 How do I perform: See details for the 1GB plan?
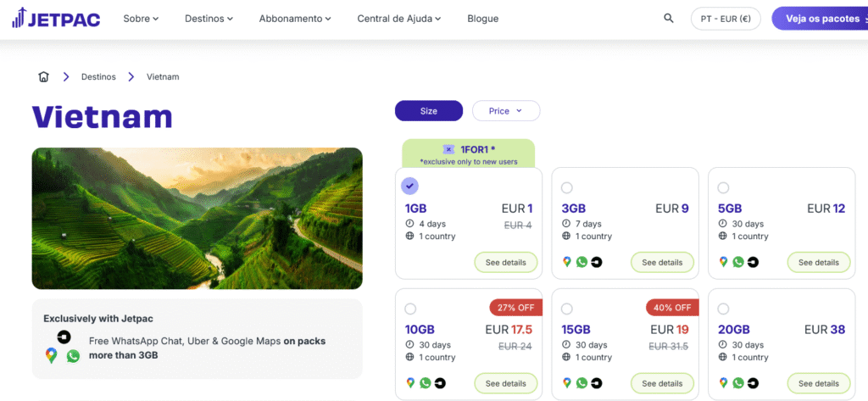tap(506, 263)
